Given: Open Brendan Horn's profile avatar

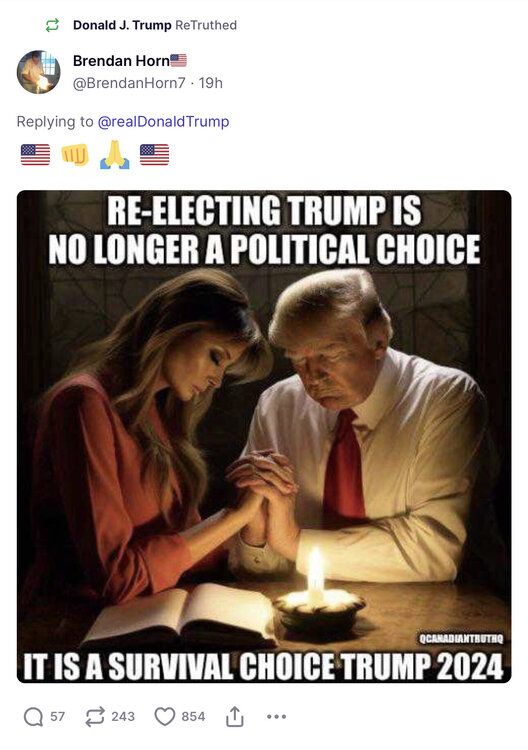Looking at the screenshot, I should pos(38,72).
